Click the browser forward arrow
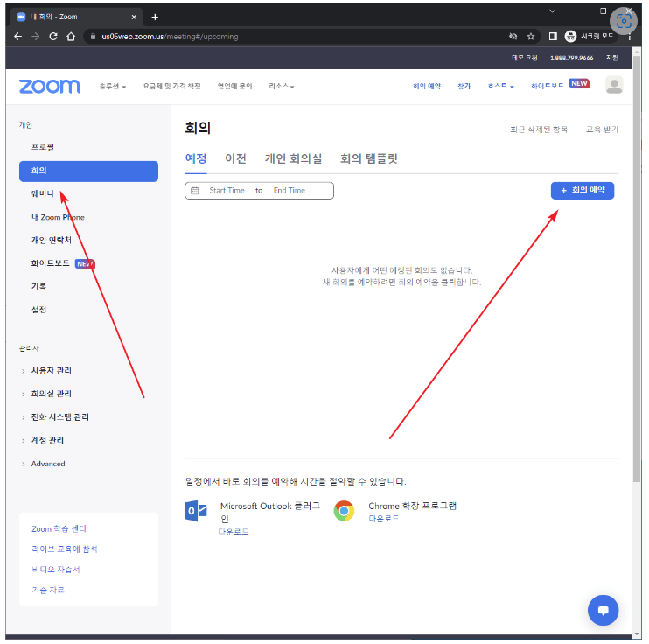 tap(36, 37)
